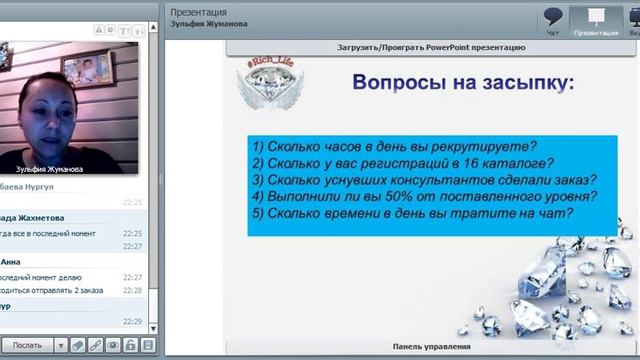Click the message 'последний момент делаю'
This screenshot has width=640, height=360.
[x=40, y=278]
